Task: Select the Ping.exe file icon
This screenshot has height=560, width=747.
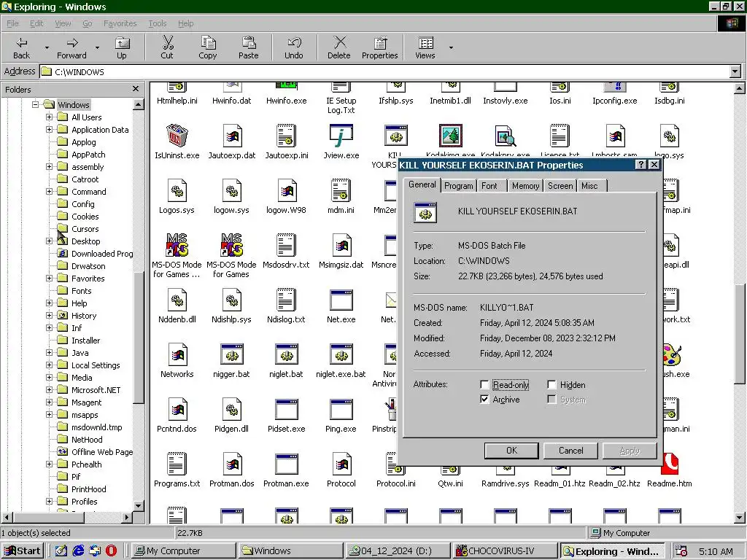Action: click(341, 410)
